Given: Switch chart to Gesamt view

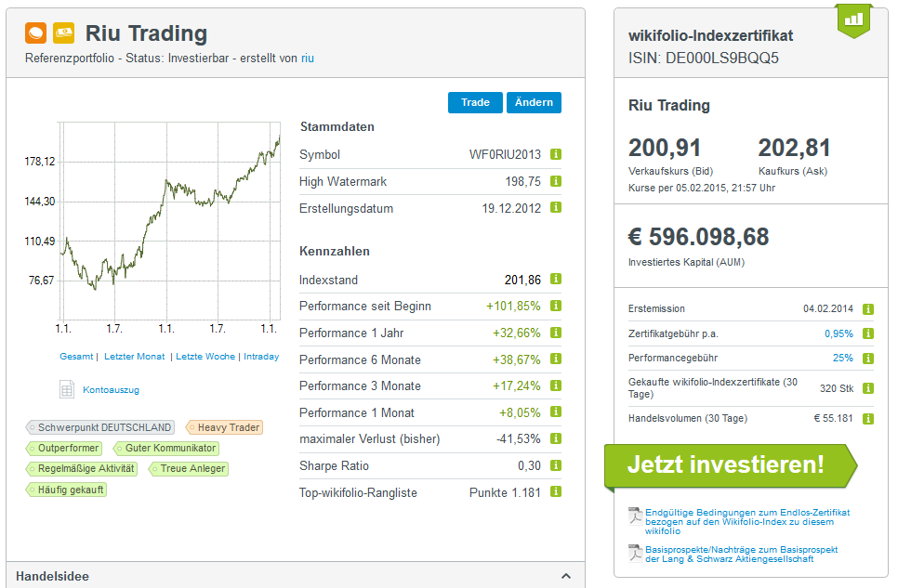Looking at the screenshot, I should pyautogui.click(x=76, y=356).
